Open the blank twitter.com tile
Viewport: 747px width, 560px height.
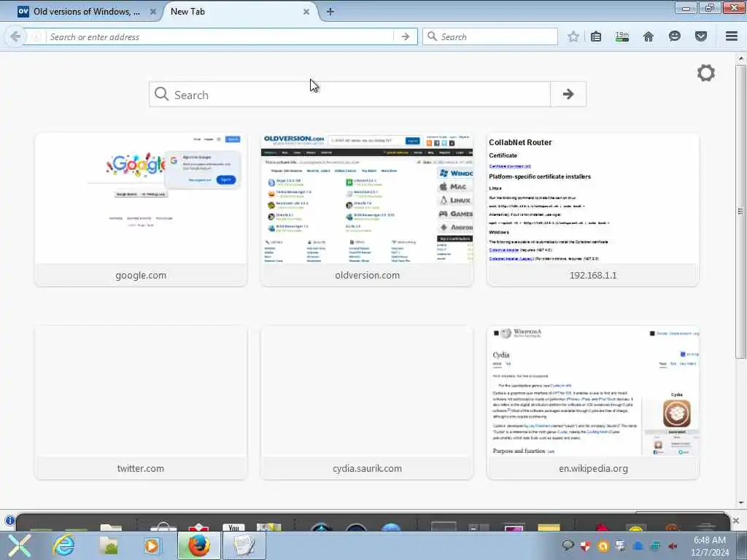coord(141,402)
